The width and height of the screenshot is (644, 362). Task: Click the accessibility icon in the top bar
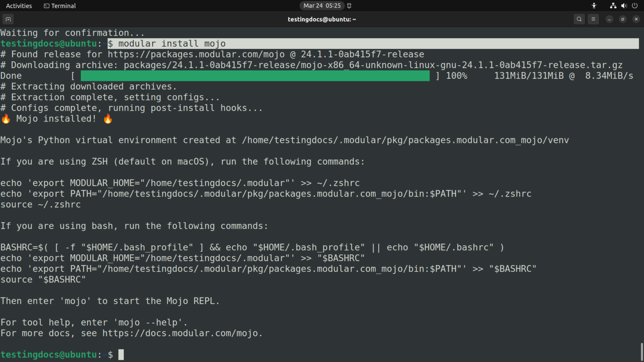pyautogui.click(x=594, y=5)
